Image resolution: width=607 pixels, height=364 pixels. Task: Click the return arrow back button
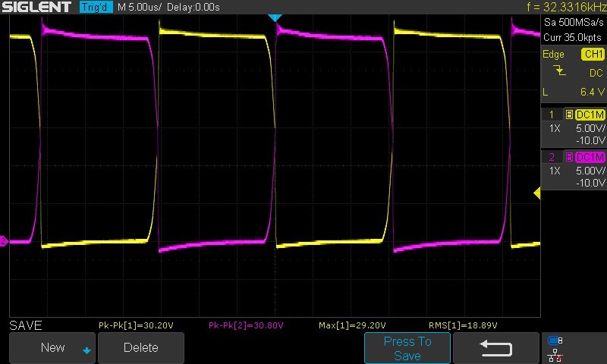tap(495, 348)
